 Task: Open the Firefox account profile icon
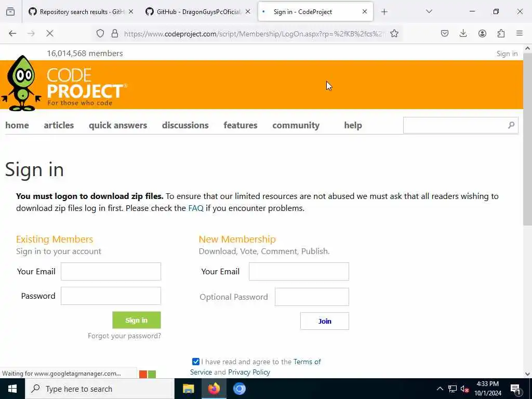point(482,33)
